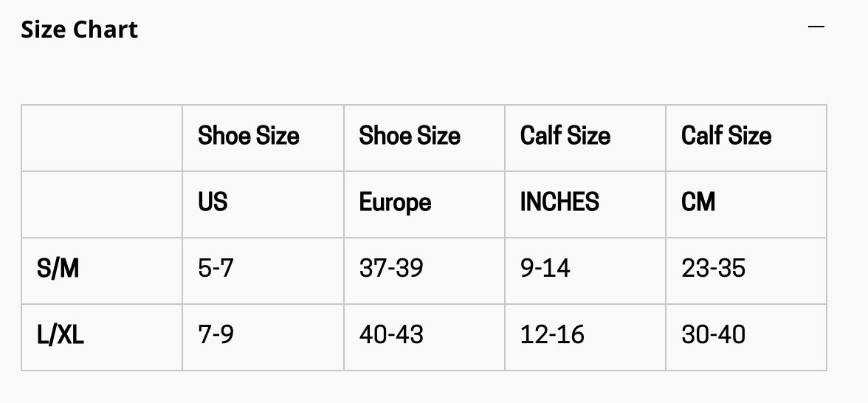The width and height of the screenshot is (868, 403).
Task: Click the 7-9 US shoe size cell
Action: pyautogui.click(x=263, y=337)
